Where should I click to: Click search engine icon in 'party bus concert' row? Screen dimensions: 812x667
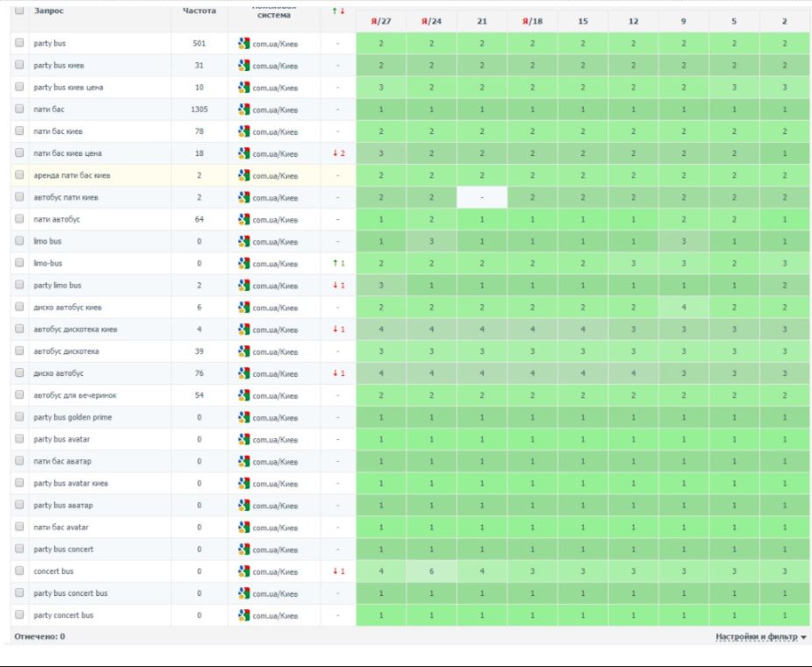[x=244, y=549]
